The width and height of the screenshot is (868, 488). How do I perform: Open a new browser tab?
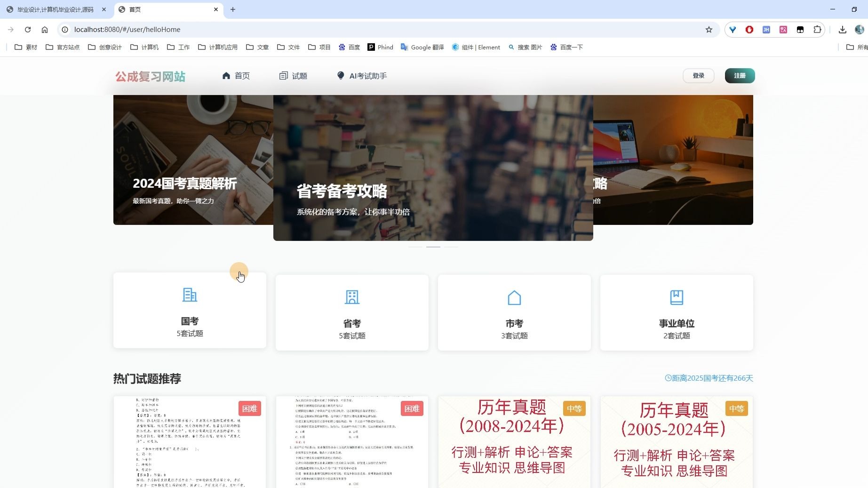pyautogui.click(x=233, y=9)
